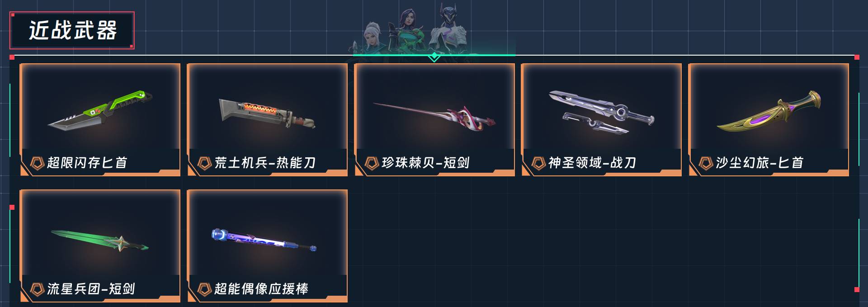
Task: Select the 神圣领域-战刀 blade image
Action: (x=601, y=112)
